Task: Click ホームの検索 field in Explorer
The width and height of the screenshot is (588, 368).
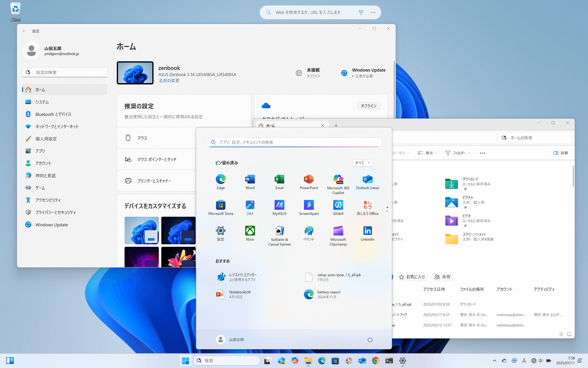Action: (x=535, y=138)
